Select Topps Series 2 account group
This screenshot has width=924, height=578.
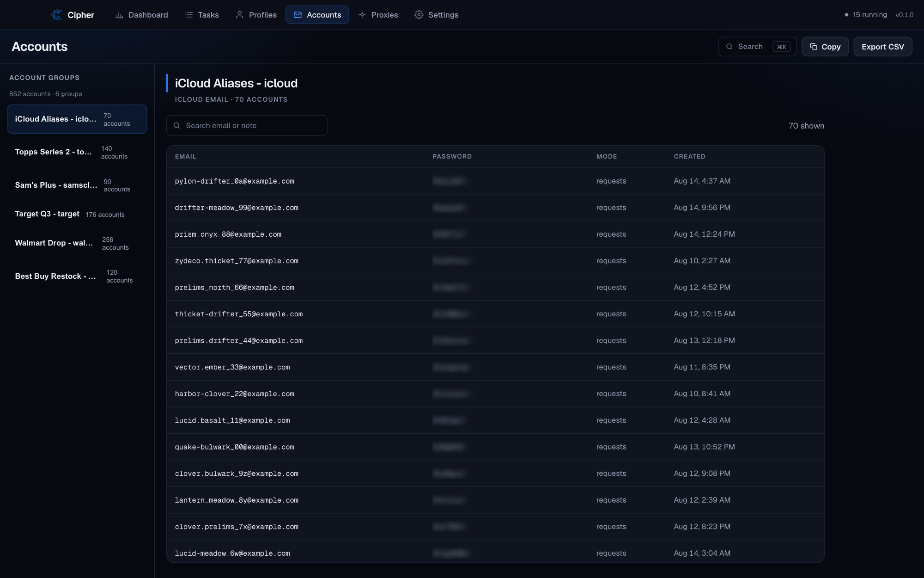77,152
